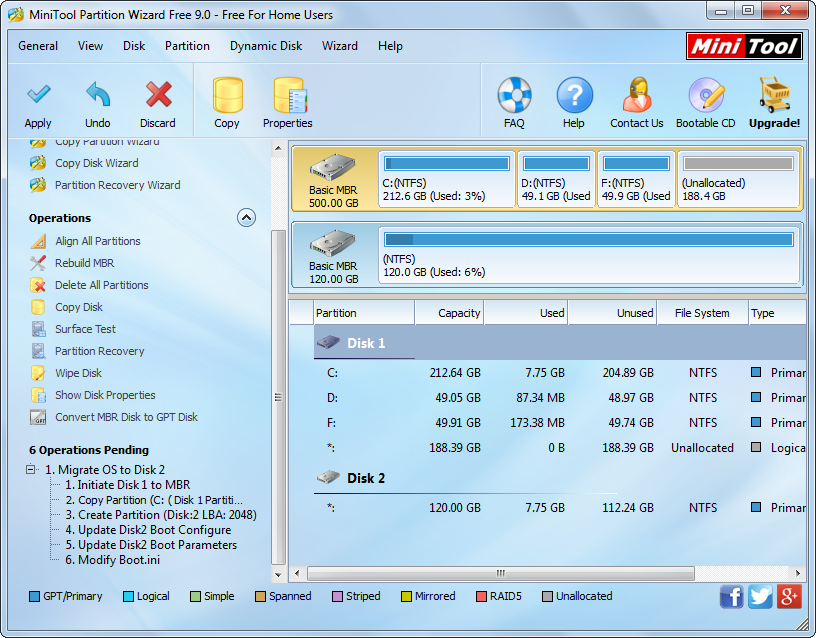The image size is (816, 638).
Task: Open the FAQ lifebuoy icon
Action: (514, 95)
